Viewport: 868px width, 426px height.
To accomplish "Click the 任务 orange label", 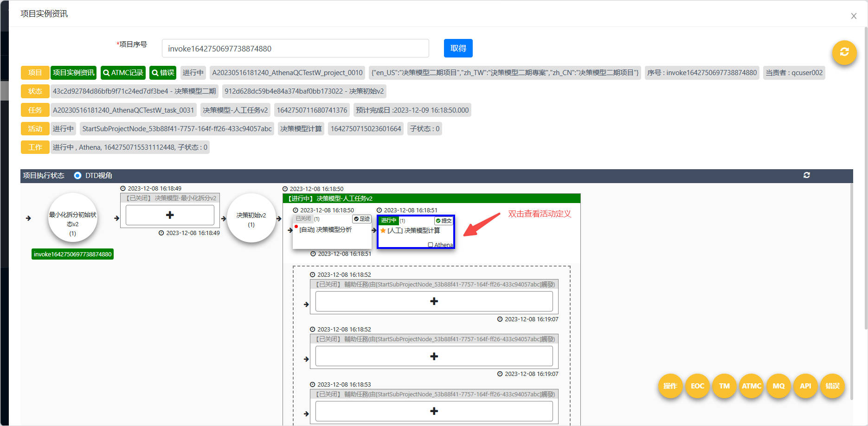I will [x=35, y=110].
